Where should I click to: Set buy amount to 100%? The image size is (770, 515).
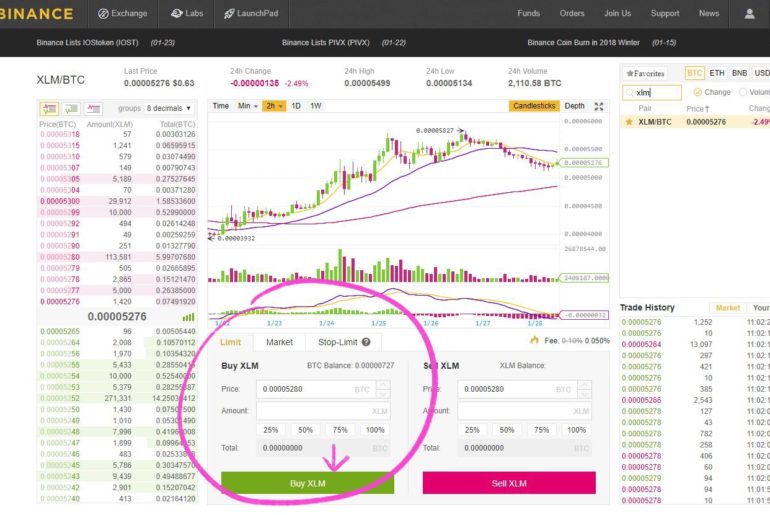(375, 430)
